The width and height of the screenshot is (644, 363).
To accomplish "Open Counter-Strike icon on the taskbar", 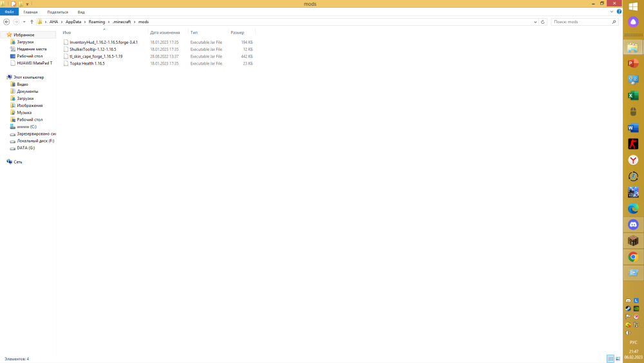I will [633, 144].
